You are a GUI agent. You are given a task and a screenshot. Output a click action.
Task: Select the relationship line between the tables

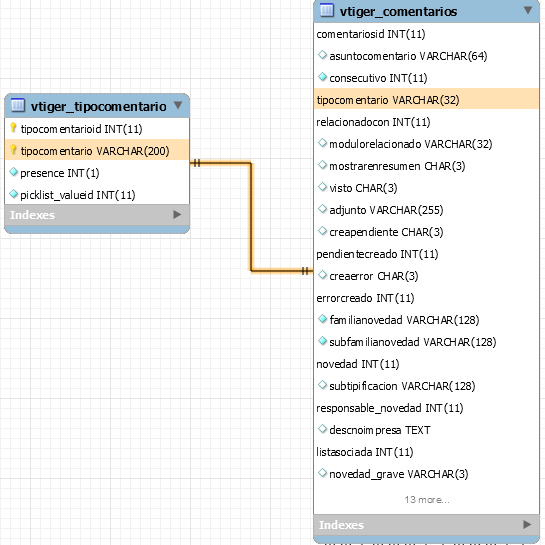tap(251, 216)
